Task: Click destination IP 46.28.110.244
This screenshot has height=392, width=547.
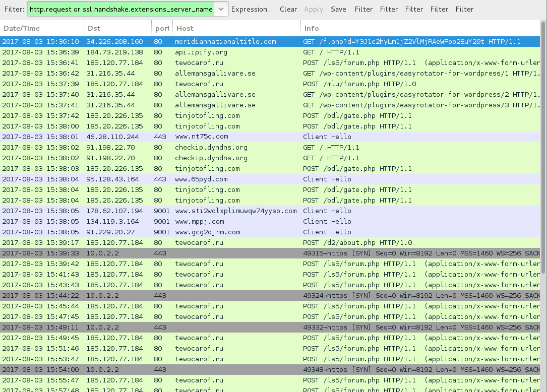Action: click(113, 137)
